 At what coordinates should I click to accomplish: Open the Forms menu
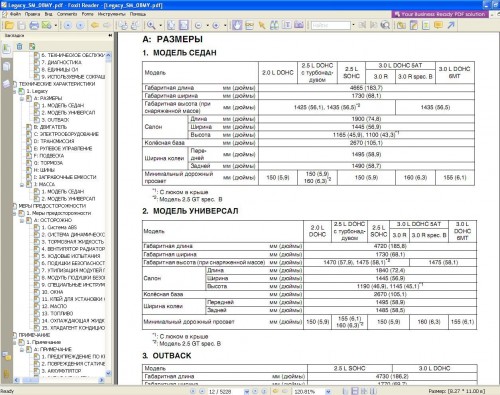(x=88, y=14)
